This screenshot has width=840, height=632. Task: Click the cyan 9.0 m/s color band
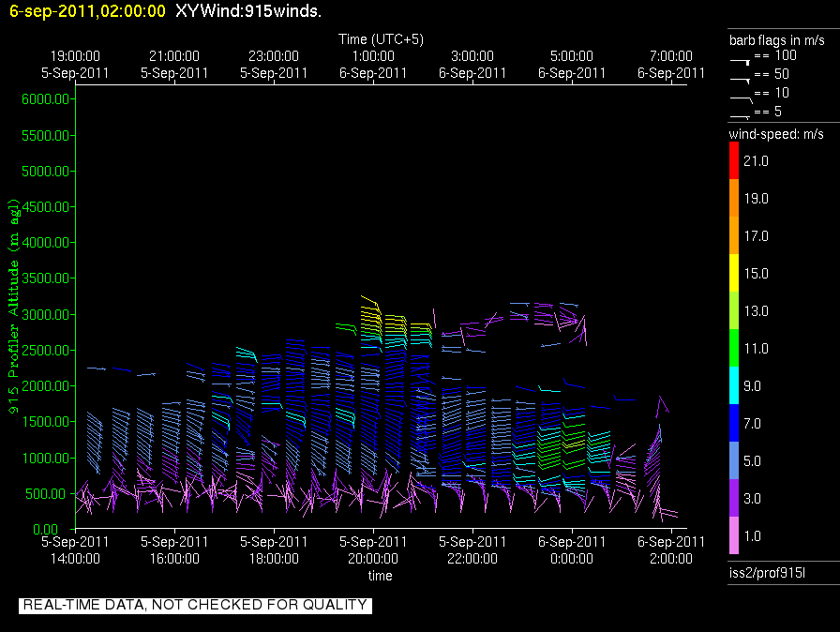click(x=734, y=385)
